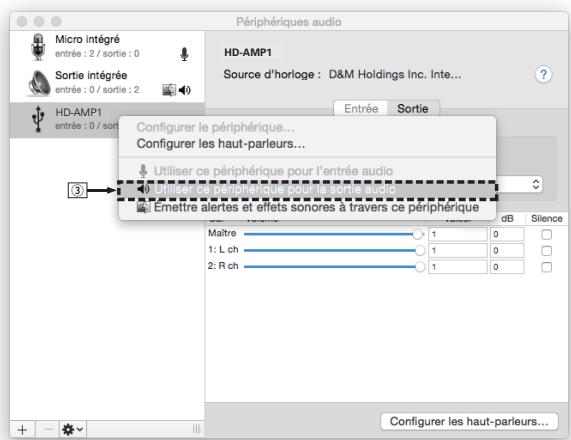
Task: Click the 1: L ch value field
Action: pos(458,251)
